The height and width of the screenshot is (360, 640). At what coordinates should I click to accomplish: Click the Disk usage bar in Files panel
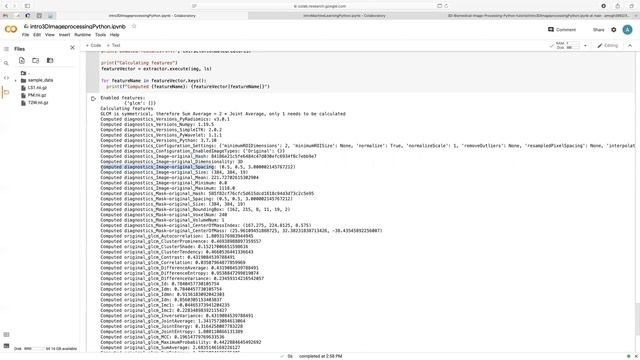pyautogui.click(x=33, y=349)
